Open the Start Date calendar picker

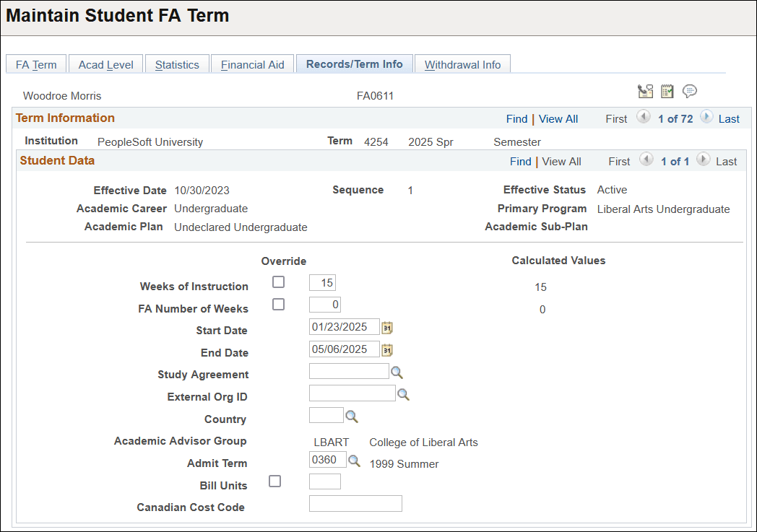386,327
